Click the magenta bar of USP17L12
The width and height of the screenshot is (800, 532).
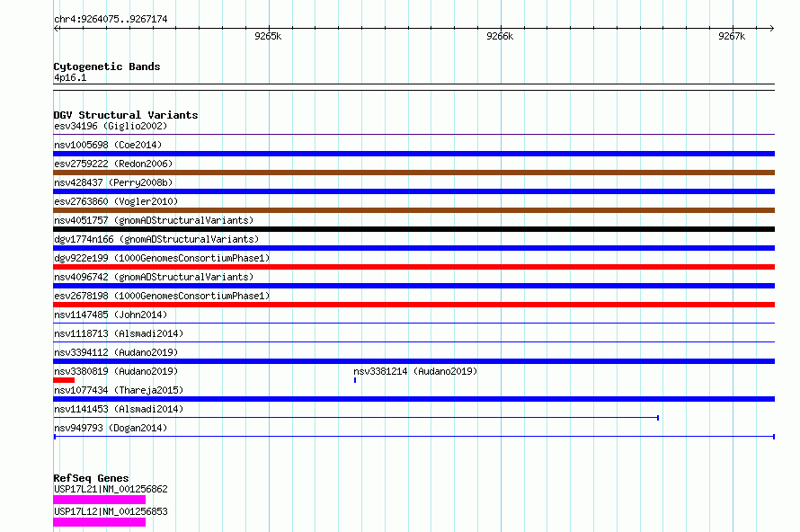[100, 522]
